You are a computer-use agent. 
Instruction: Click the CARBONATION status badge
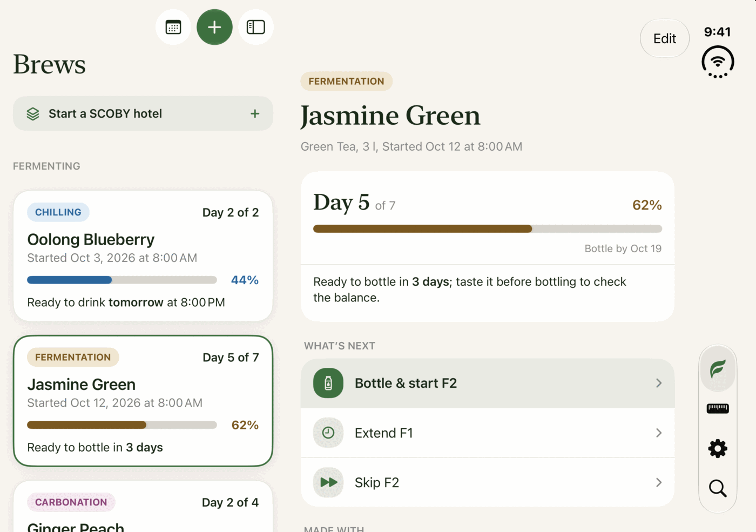[x=71, y=502]
